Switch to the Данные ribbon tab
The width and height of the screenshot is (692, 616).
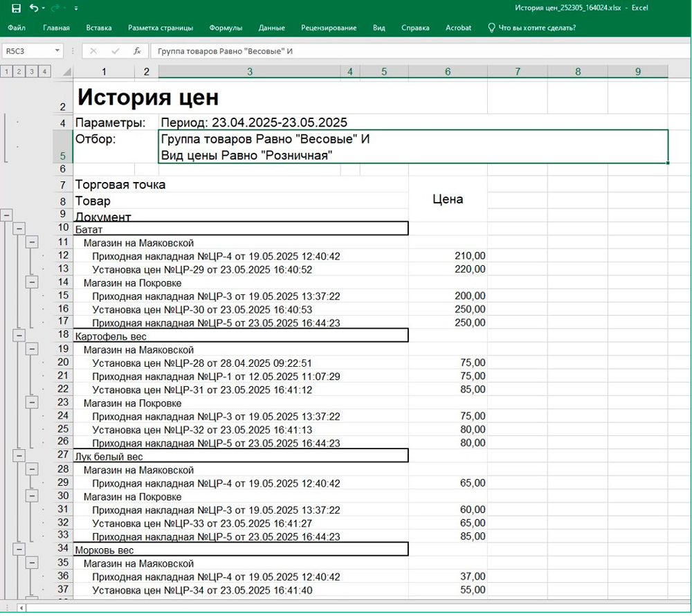coord(271,28)
